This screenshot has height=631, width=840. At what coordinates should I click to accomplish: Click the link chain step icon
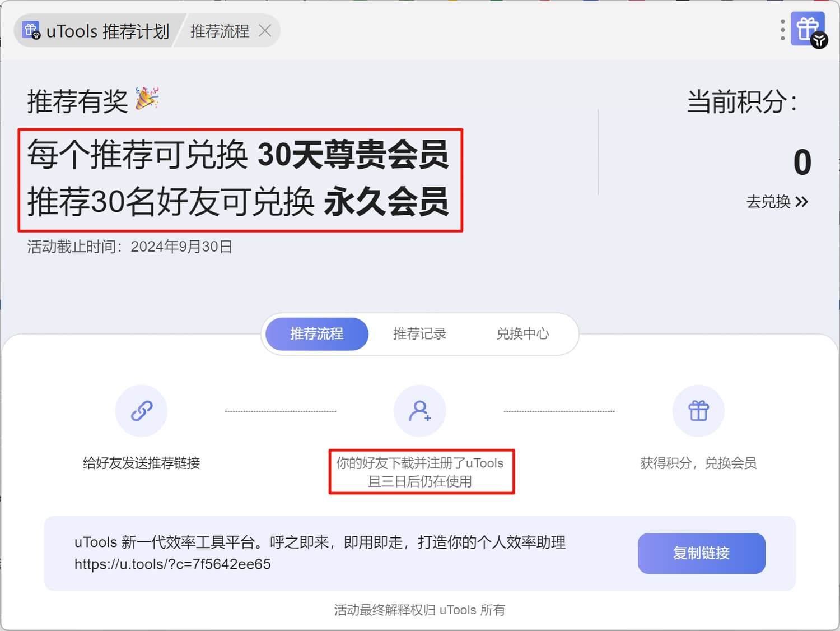pyautogui.click(x=142, y=411)
